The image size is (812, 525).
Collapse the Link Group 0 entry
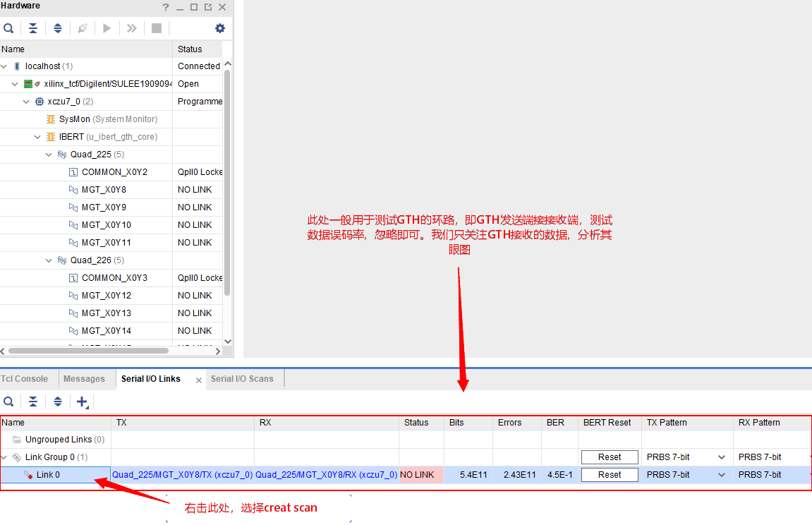pos(5,457)
